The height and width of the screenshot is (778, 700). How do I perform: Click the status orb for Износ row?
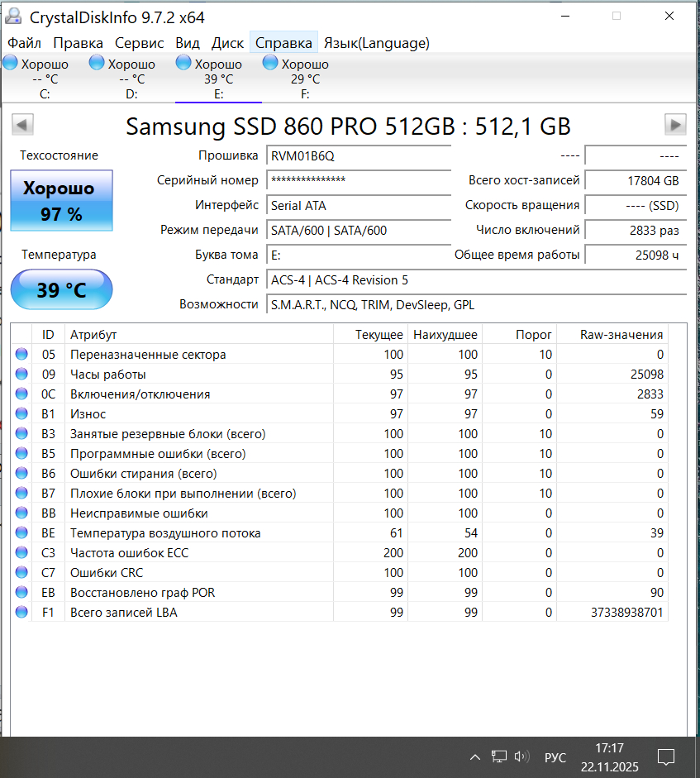point(21,413)
